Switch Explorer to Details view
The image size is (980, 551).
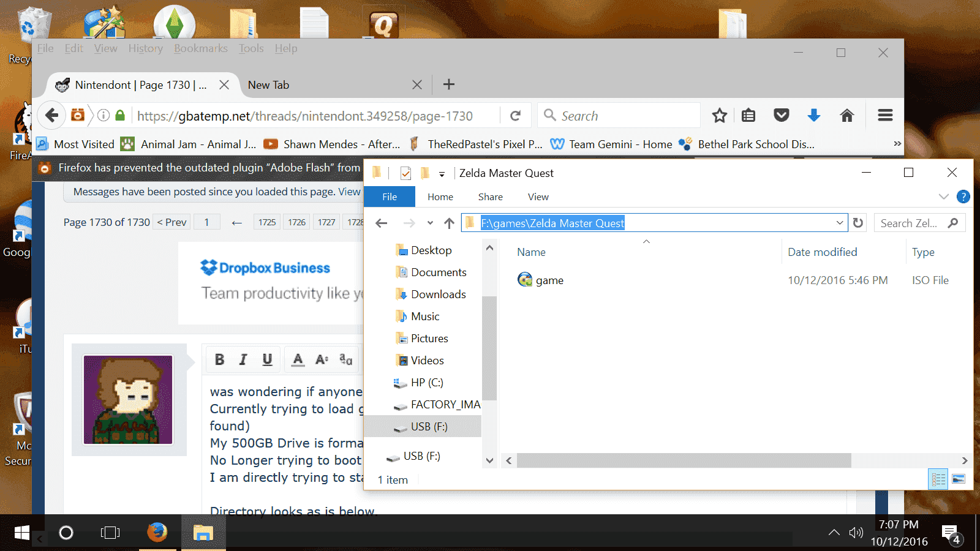(x=938, y=479)
